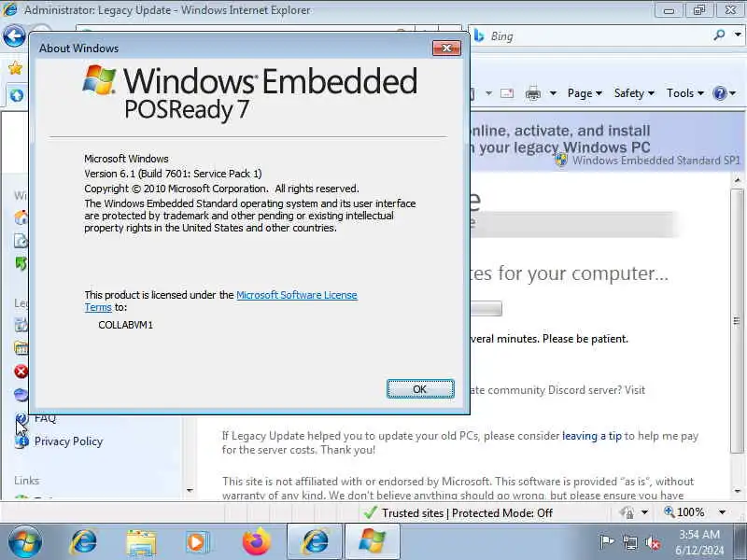Click the question icon beside FAQ

[x=21, y=418]
